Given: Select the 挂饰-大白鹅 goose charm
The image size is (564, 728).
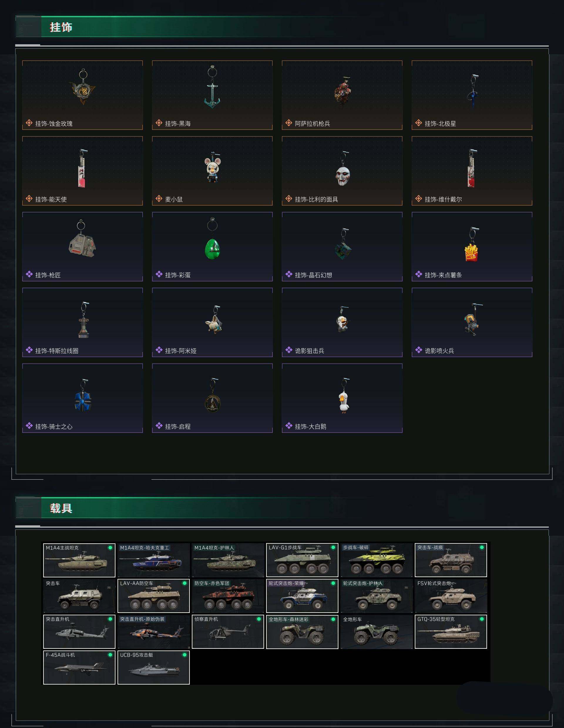Looking at the screenshot, I should pyautogui.click(x=342, y=398).
